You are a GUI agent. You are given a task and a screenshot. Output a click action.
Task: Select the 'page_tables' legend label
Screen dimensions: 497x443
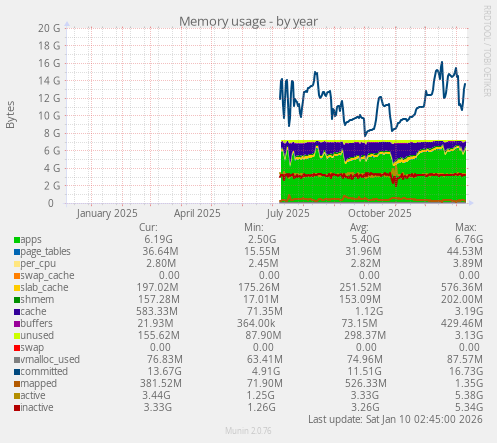click(x=46, y=252)
